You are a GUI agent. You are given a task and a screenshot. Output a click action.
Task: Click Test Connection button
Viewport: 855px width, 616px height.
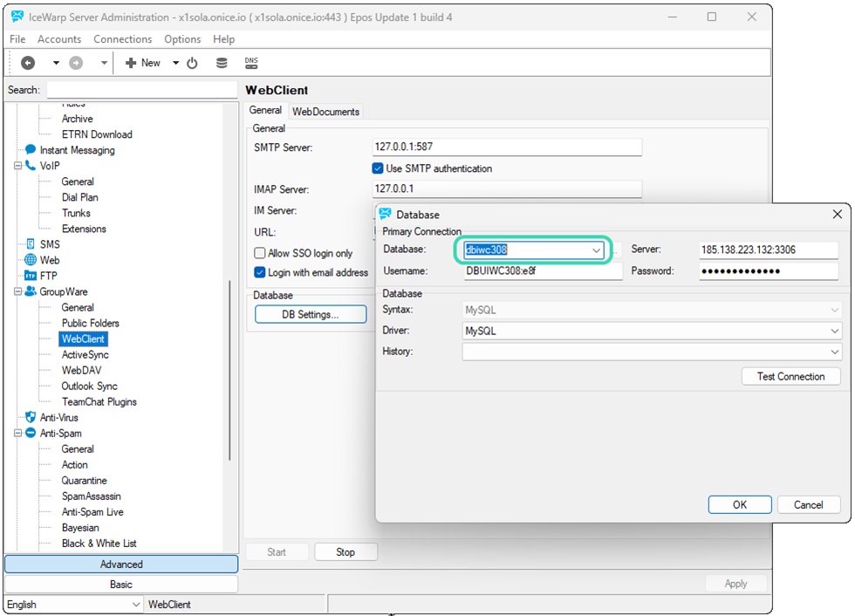pos(790,376)
